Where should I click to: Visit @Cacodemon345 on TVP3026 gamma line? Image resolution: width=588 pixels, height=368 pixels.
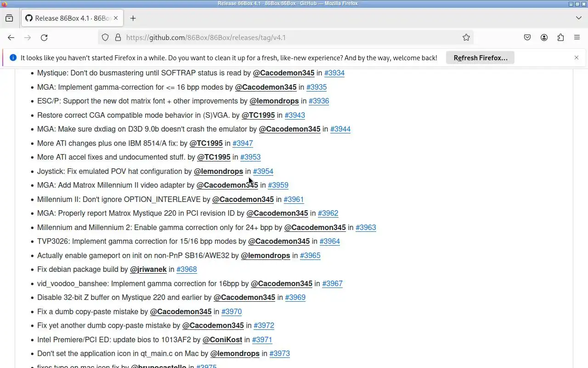(279, 241)
